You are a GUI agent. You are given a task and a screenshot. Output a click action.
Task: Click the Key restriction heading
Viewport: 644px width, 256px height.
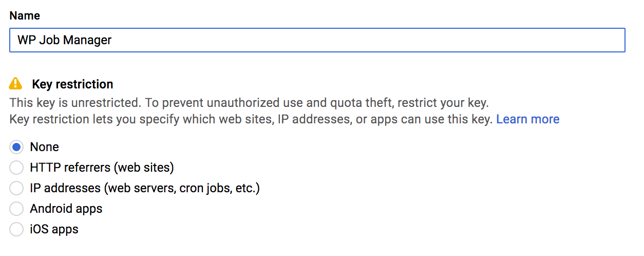point(72,84)
